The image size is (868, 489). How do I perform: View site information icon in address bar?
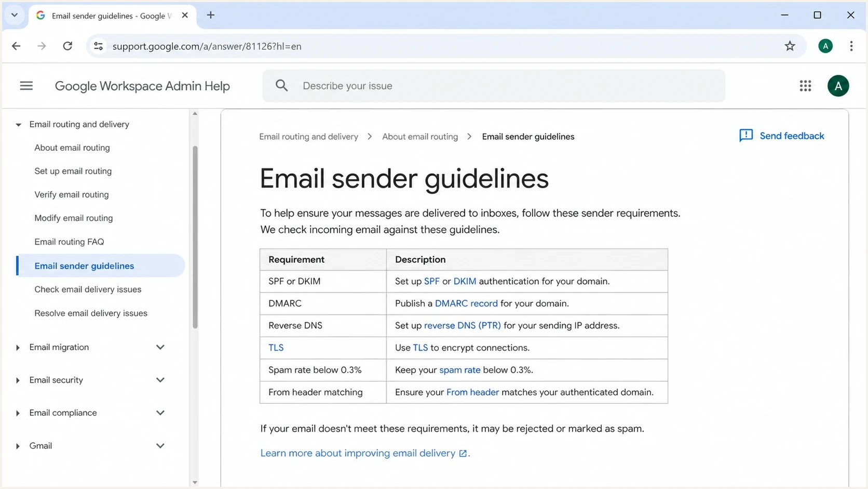(98, 46)
